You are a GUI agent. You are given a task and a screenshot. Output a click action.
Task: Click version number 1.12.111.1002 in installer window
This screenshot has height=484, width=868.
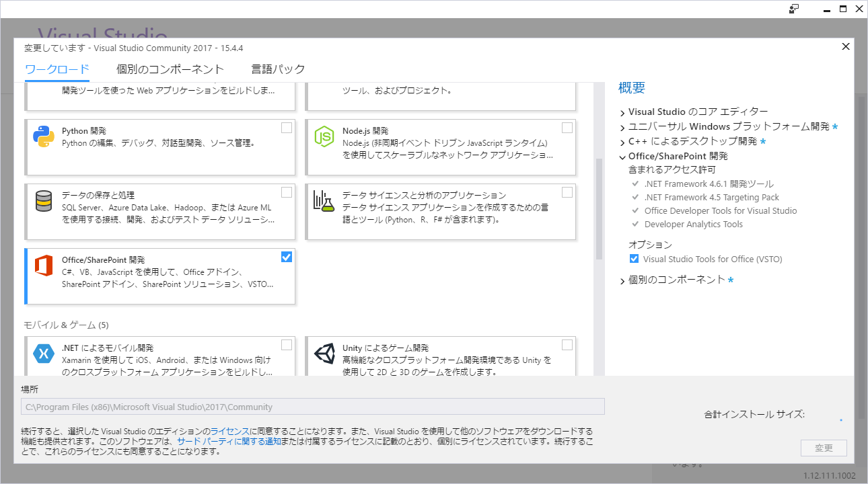(830, 476)
